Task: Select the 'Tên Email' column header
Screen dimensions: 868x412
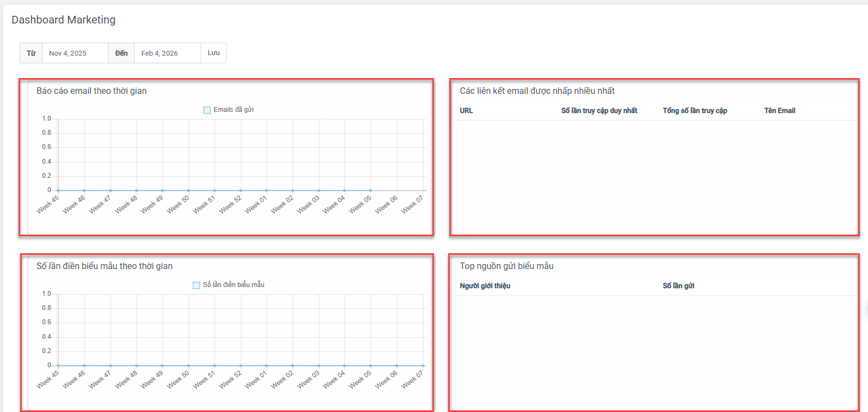Action: coord(779,111)
